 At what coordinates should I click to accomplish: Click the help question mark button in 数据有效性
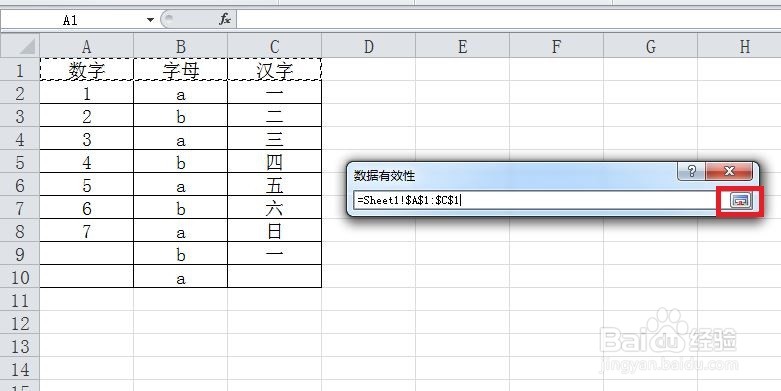click(692, 171)
